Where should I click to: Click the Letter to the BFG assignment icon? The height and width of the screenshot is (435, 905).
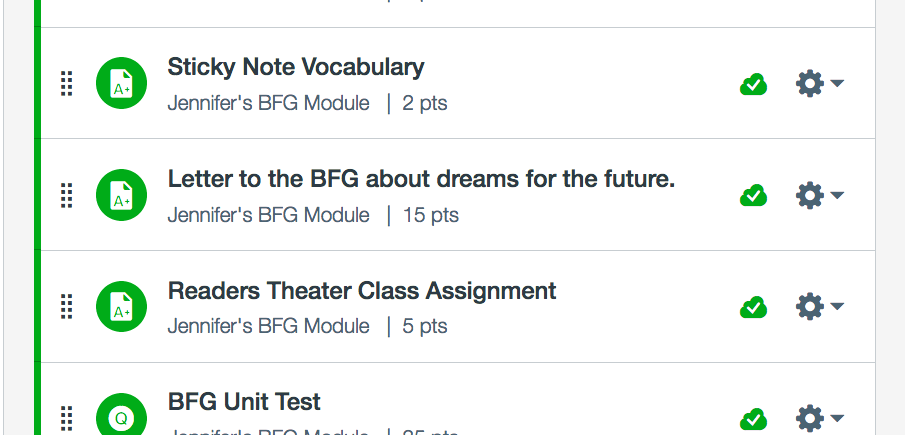[x=121, y=196]
